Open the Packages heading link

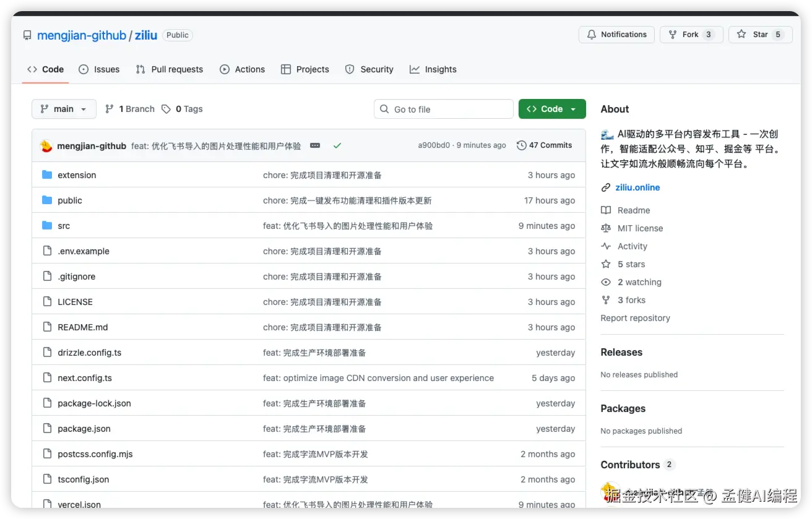tap(623, 408)
